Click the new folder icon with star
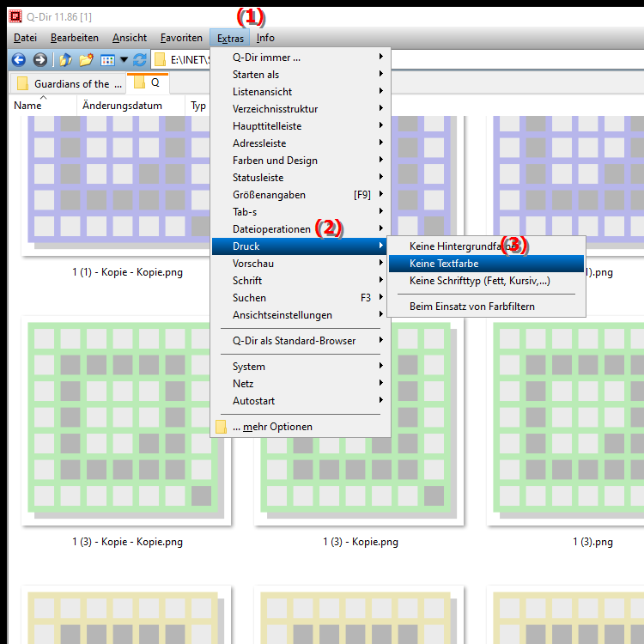Image resolution: width=644 pixels, height=644 pixels. pos(86,60)
